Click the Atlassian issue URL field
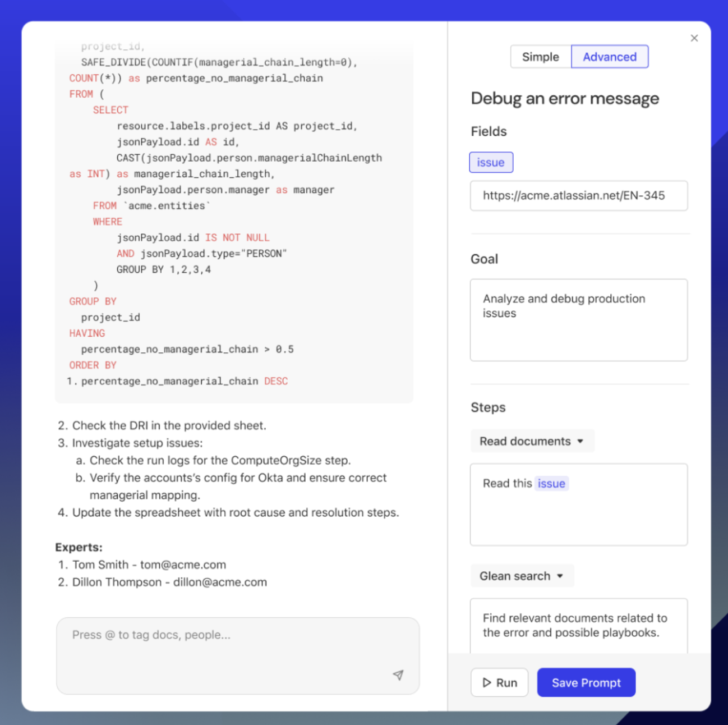Image resolution: width=728 pixels, height=725 pixels. click(x=579, y=195)
